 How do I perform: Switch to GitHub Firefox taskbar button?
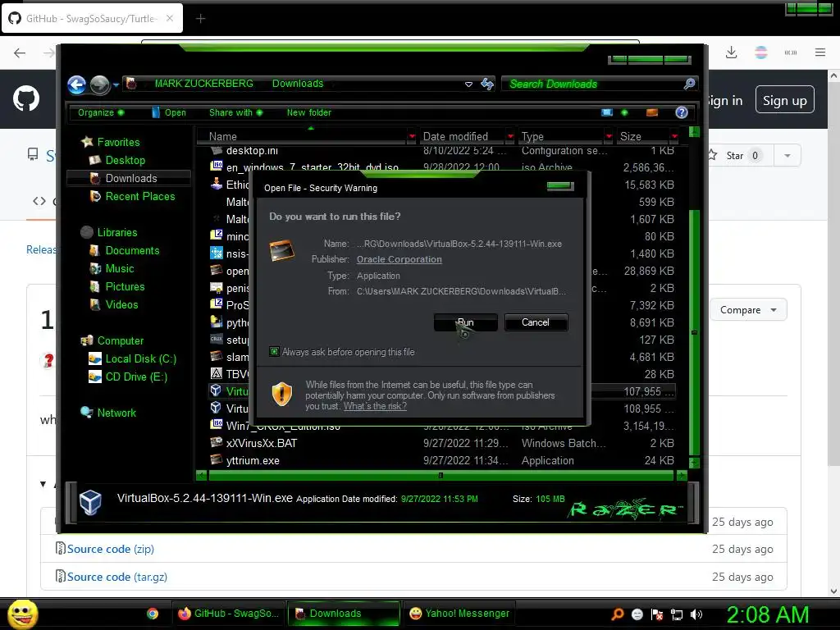229,614
